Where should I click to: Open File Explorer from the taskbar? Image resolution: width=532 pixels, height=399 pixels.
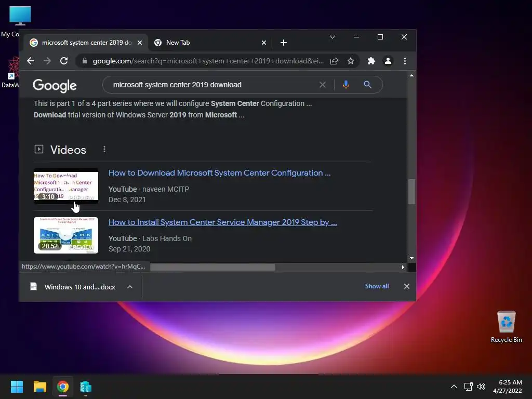39,387
